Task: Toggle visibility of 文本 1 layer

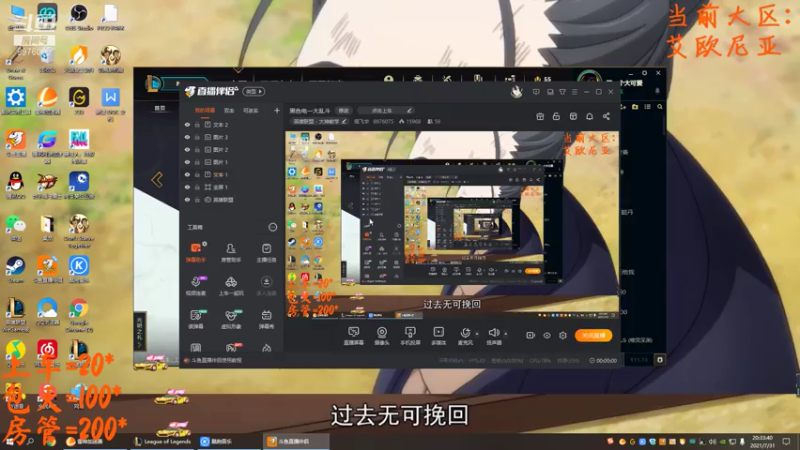Action: coord(187,174)
